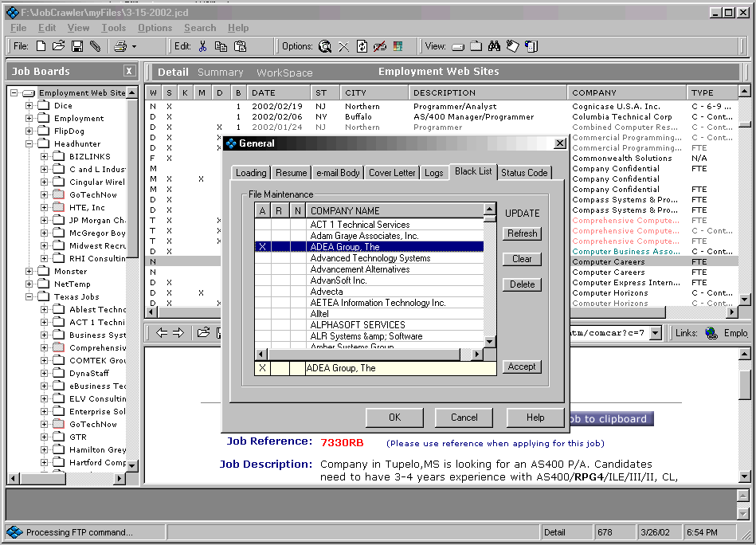Viewport: 756px width, 545px height.
Task: Switch to the e-mail Body tab
Action: click(x=338, y=173)
